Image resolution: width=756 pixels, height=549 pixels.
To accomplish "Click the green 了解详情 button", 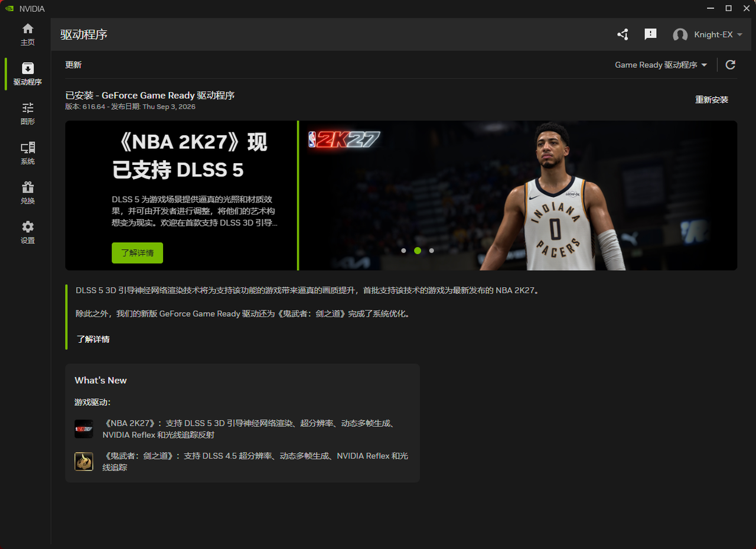I will [137, 253].
